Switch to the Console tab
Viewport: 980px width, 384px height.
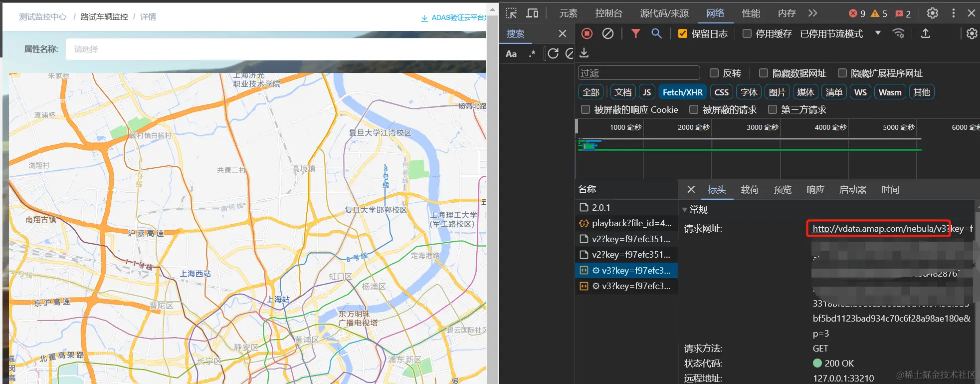click(x=608, y=13)
